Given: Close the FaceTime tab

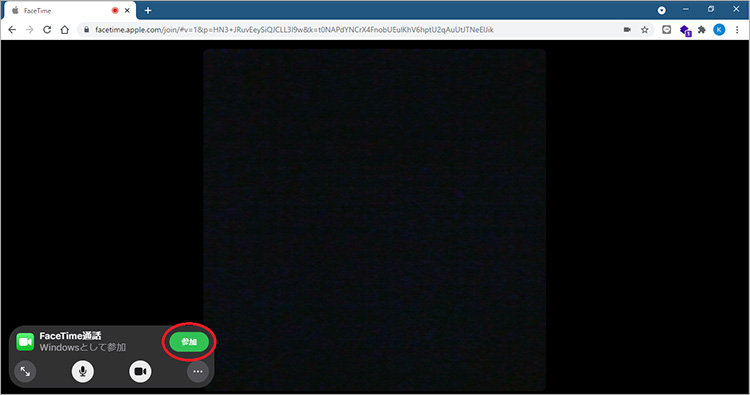Looking at the screenshot, I should tap(127, 11).
